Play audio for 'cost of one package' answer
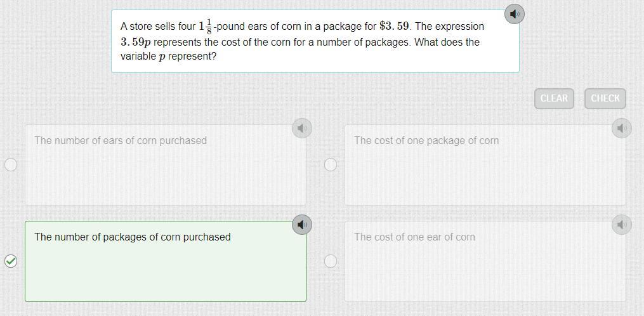 [622, 128]
